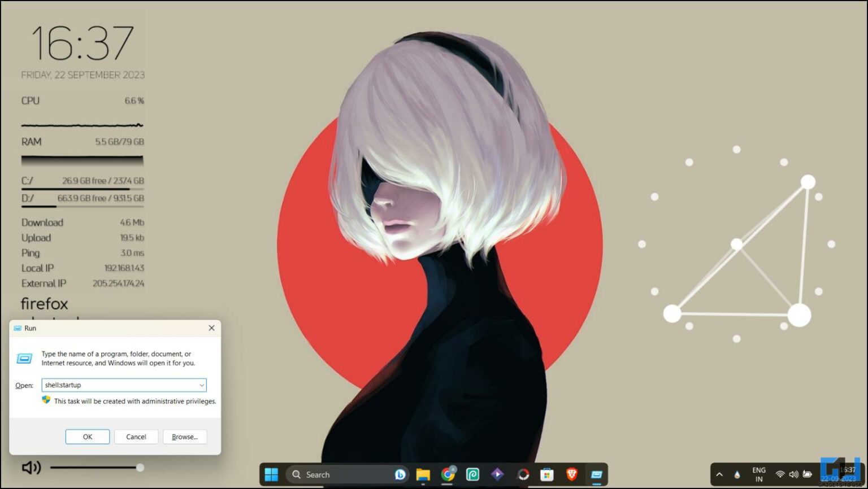Click the ENG IN language switcher
This screenshot has height=489, width=868.
coord(758,474)
